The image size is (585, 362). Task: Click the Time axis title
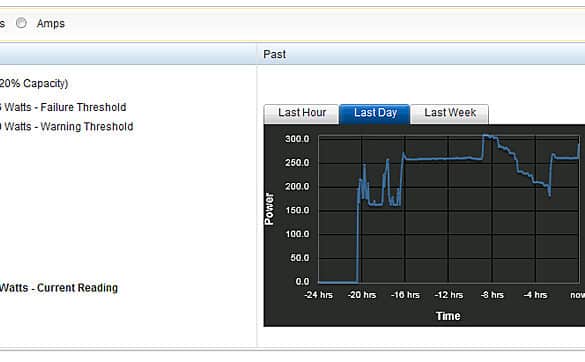click(x=448, y=316)
